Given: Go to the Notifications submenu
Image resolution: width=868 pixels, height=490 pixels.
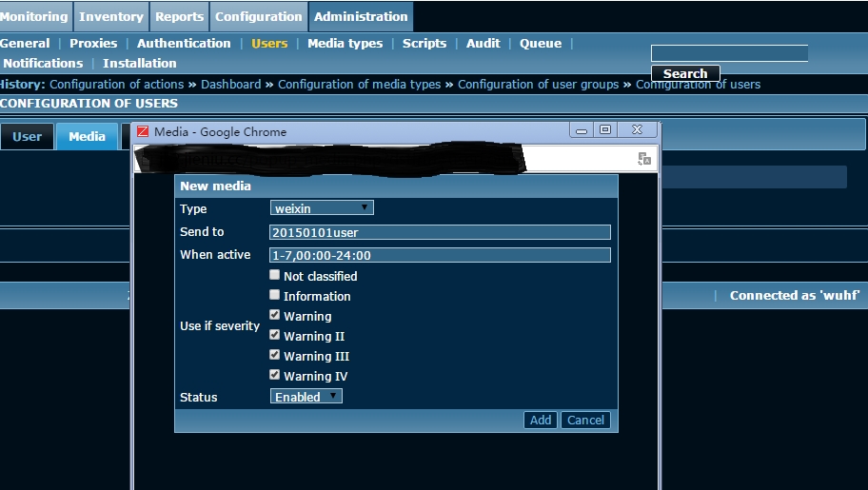Looking at the screenshot, I should point(43,63).
